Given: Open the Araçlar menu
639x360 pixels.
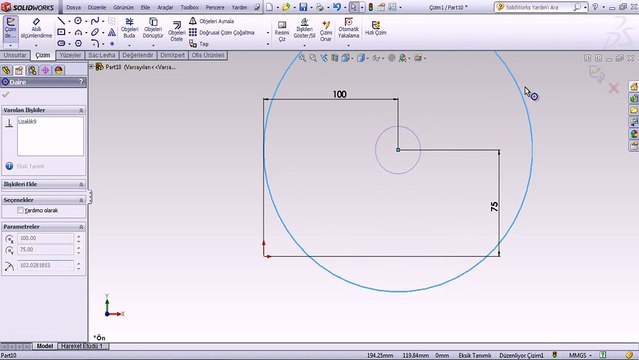Looking at the screenshot, I should click(165, 7).
